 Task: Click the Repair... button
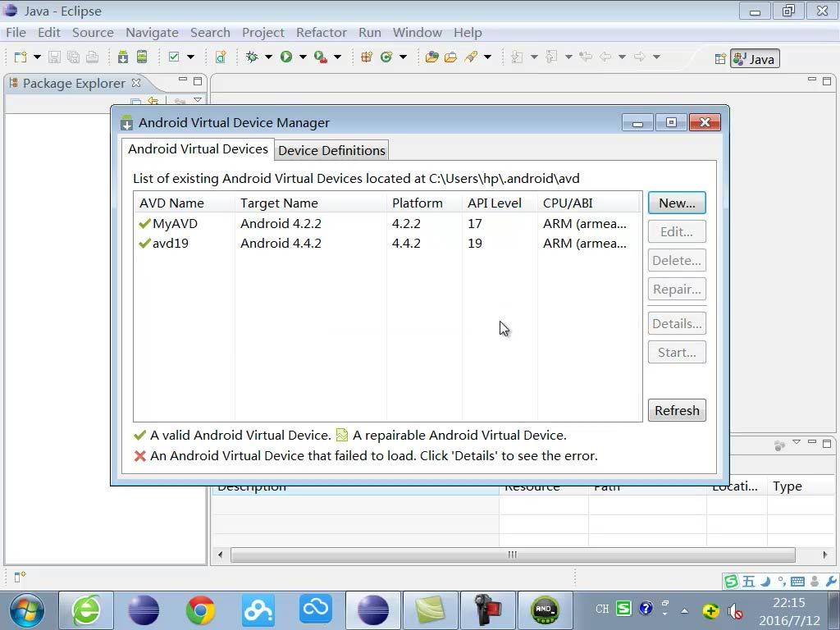point(677,290)
